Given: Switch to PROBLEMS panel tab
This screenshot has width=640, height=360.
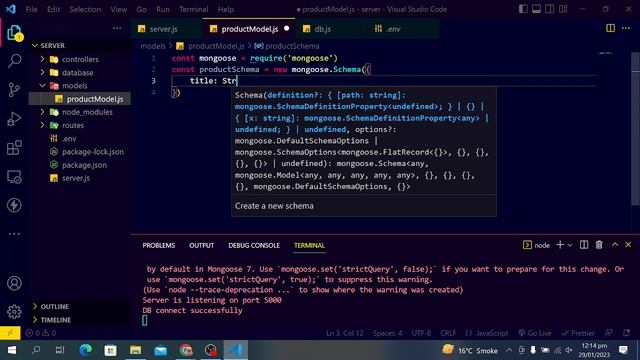Looking at the screenshot, I should click(159, 245).
